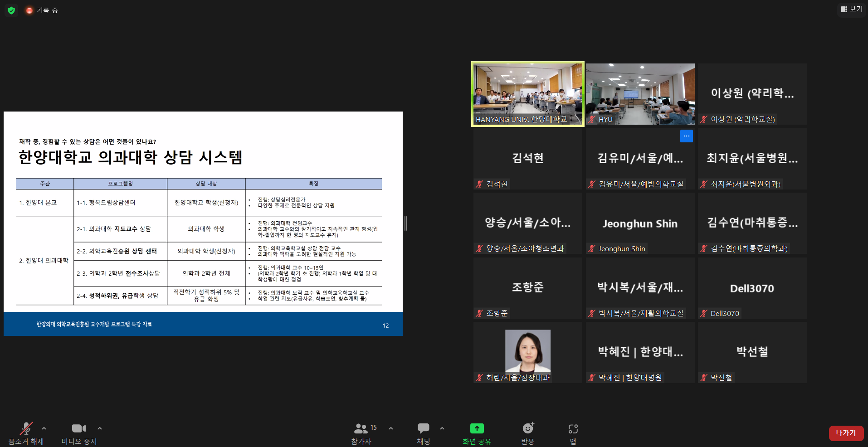
Task: Click the blue more options button on 김유미 tile
Action: (x=686, y=136)
